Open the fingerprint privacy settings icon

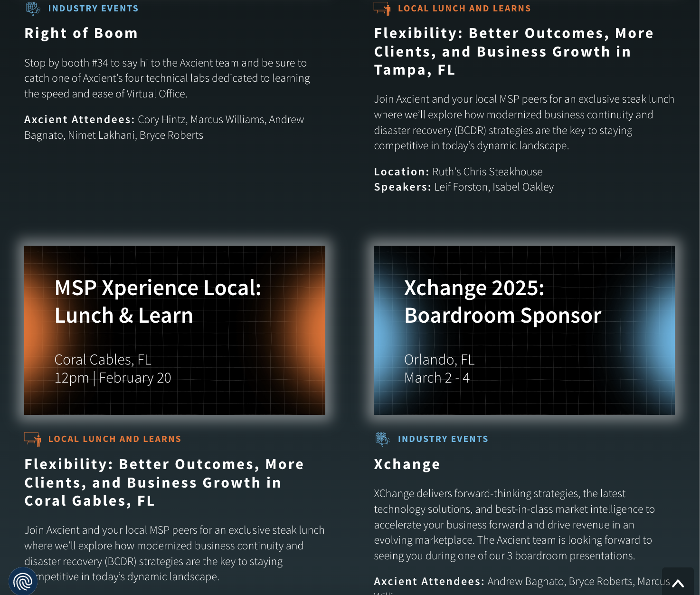23,581
